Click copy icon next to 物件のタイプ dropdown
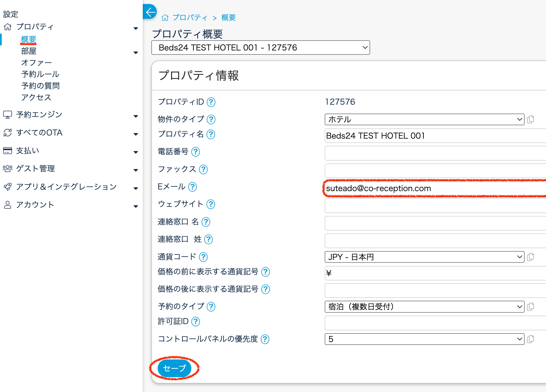The height and width of the screenshot is (392, 546). pos(530,119)
